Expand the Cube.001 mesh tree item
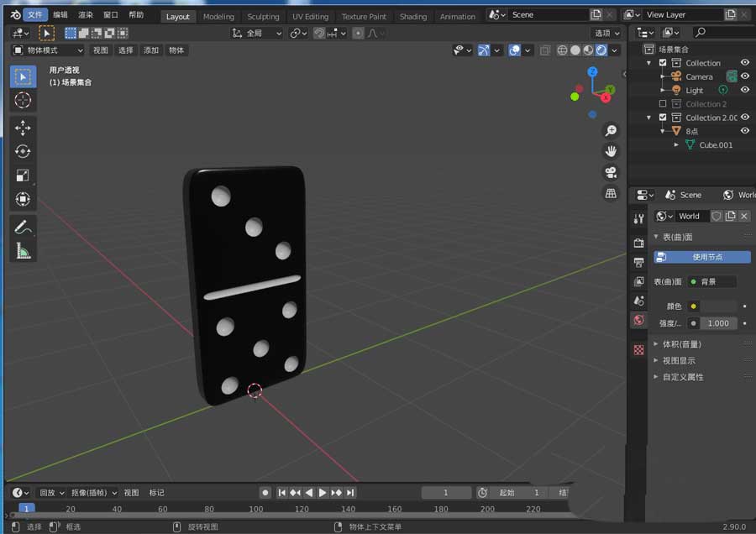 (x=676, y=144)
